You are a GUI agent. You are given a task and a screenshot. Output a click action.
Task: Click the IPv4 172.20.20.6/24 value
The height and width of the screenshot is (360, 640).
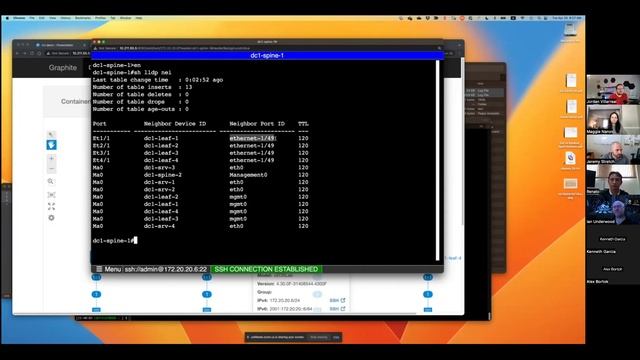click(x=284, y=300)
